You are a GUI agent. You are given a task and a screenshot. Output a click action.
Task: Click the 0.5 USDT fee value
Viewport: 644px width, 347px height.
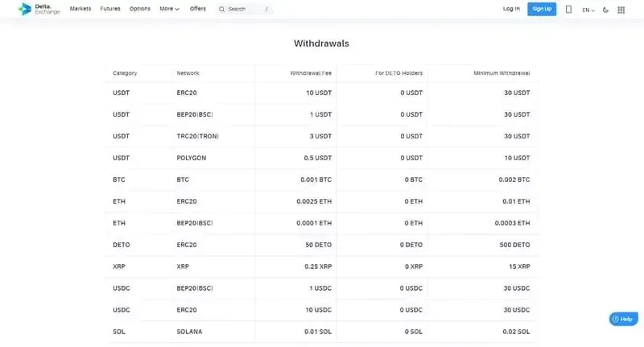pos(317,158)
